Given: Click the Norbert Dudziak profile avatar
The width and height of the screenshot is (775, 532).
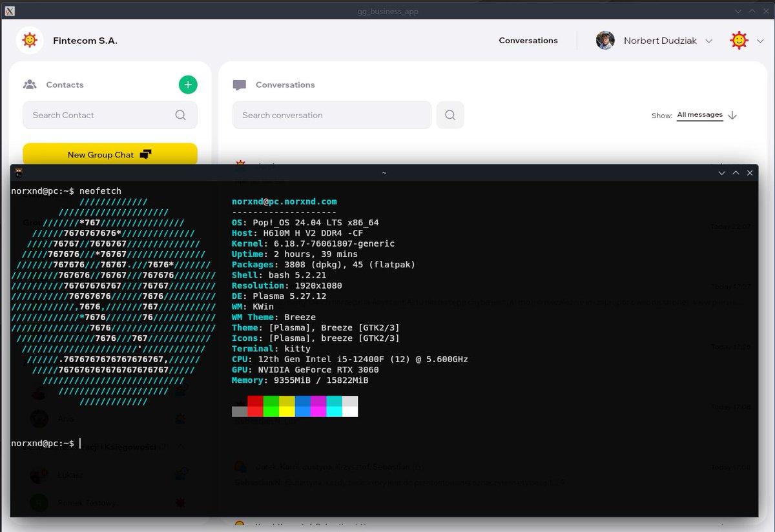Looking at the screenshot, I should [605, 41].
